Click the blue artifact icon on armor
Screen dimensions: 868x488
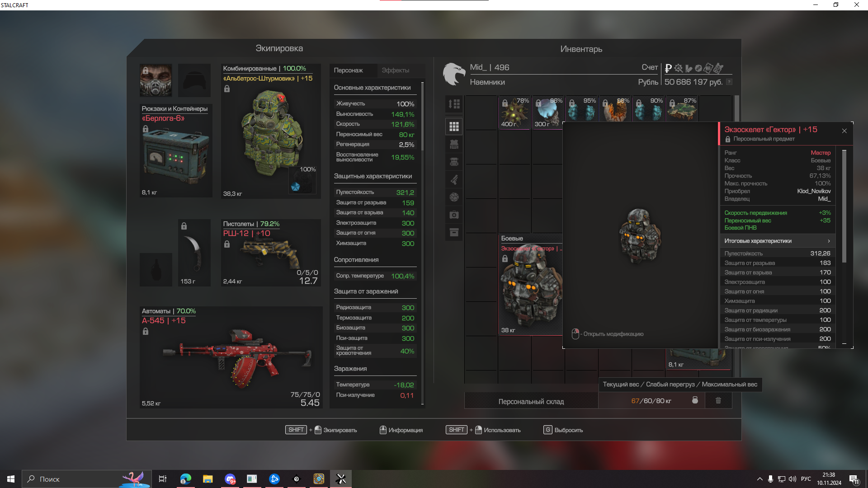tap(295, 187)
